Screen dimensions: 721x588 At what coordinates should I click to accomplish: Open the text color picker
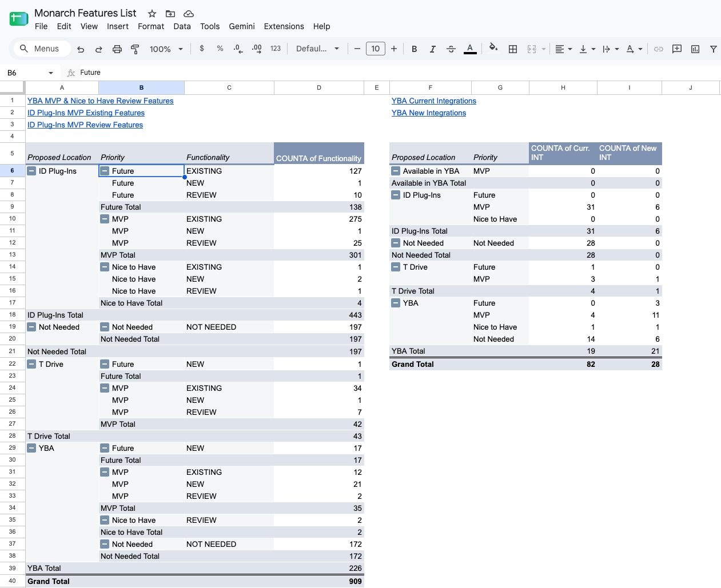pos(470,49)
